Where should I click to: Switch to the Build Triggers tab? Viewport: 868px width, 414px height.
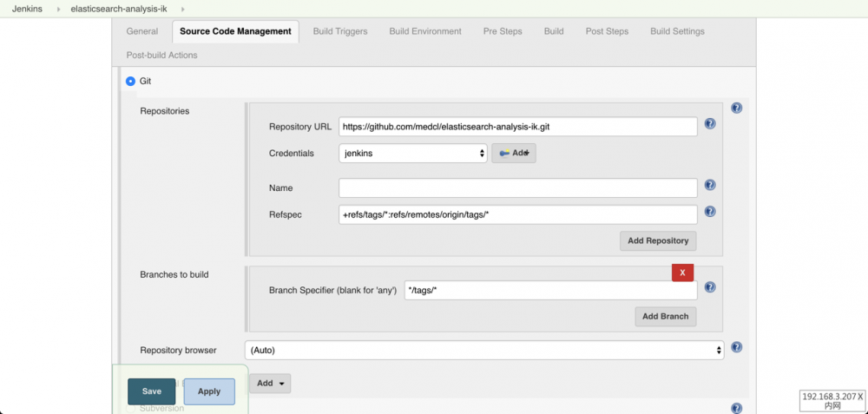[x=340, y=31]
